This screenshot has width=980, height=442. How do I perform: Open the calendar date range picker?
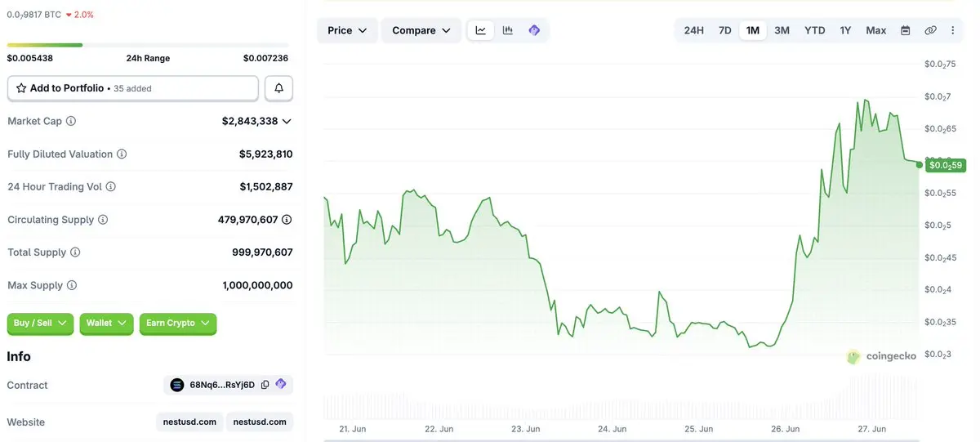[x=905, y=30]
